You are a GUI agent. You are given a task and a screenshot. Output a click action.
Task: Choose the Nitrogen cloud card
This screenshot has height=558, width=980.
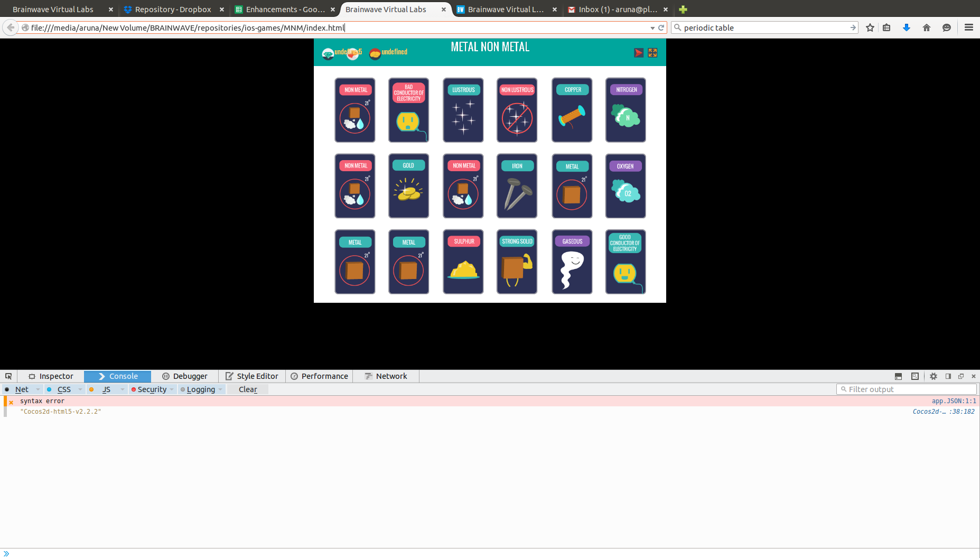tap(626, 110)
